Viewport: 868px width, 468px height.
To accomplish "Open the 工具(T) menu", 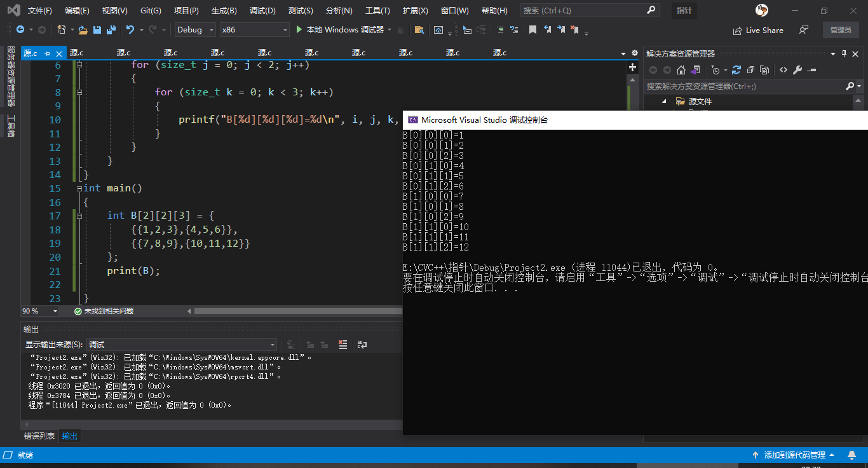I will tap(377, 11).
